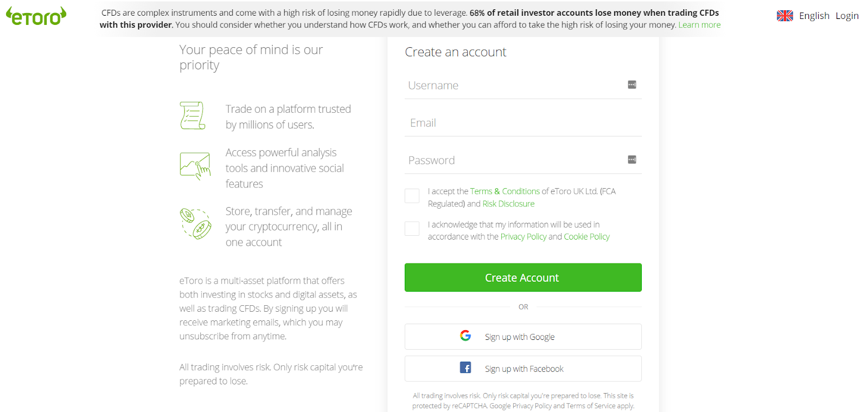The height and width of the screenshot is (412, 868).
Task: Choose Sign up with Facebook
Action: click(523, 369)
